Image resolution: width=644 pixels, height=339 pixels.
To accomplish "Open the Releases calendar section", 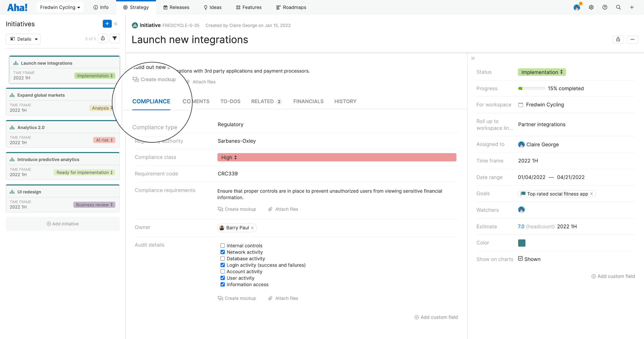I will tap(176, 7).
